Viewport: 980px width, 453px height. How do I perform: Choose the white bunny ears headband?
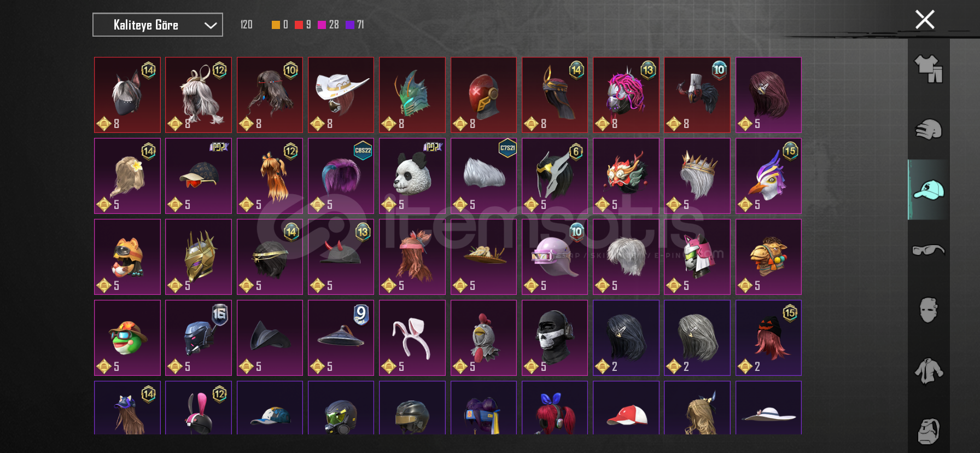(412, 338)
